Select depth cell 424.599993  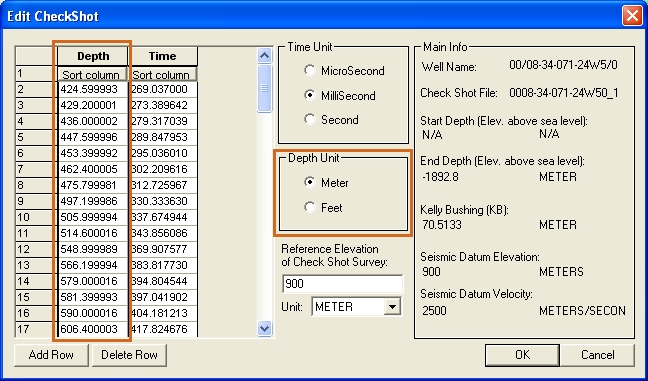(x=93, y=89)
